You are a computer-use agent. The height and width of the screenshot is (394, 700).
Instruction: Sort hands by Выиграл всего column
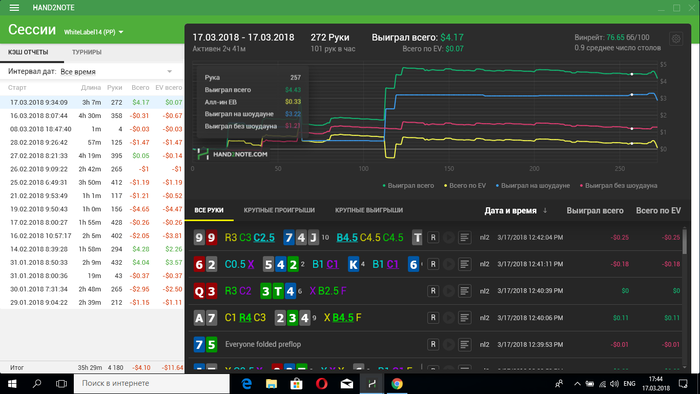[x=595, y=211]
